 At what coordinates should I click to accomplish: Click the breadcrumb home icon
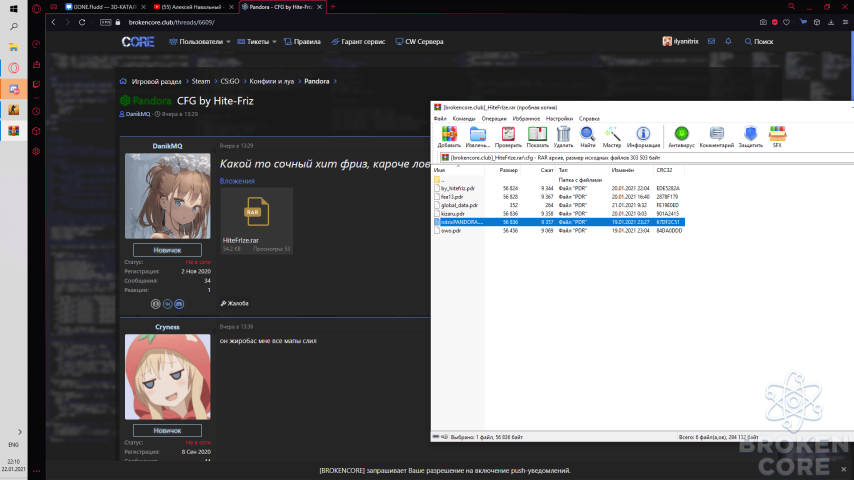[123, 81]
